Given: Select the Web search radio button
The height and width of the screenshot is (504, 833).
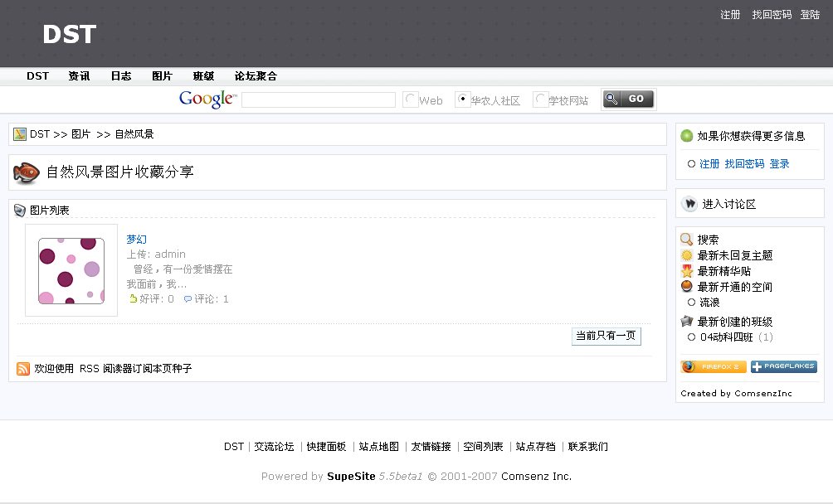Looking at the screenshot, I should (410, 99).
